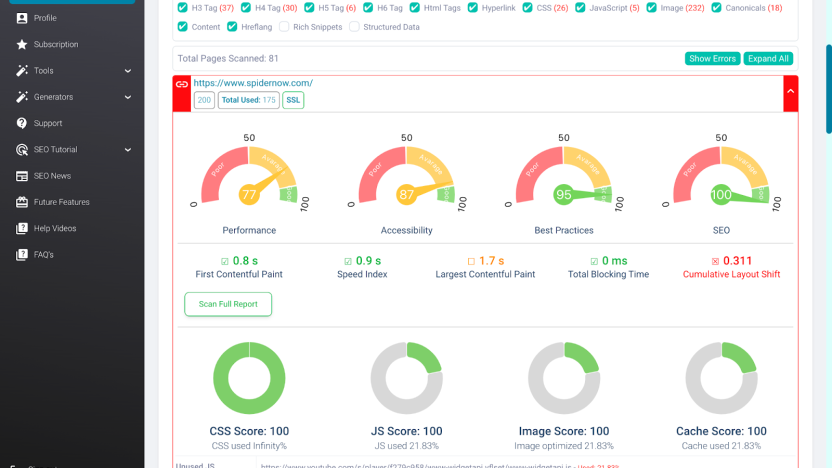Click the Total Blocking Time check icon
This screenshot has width=832, height=468.
pyautogui.click(x=594, y=261)
